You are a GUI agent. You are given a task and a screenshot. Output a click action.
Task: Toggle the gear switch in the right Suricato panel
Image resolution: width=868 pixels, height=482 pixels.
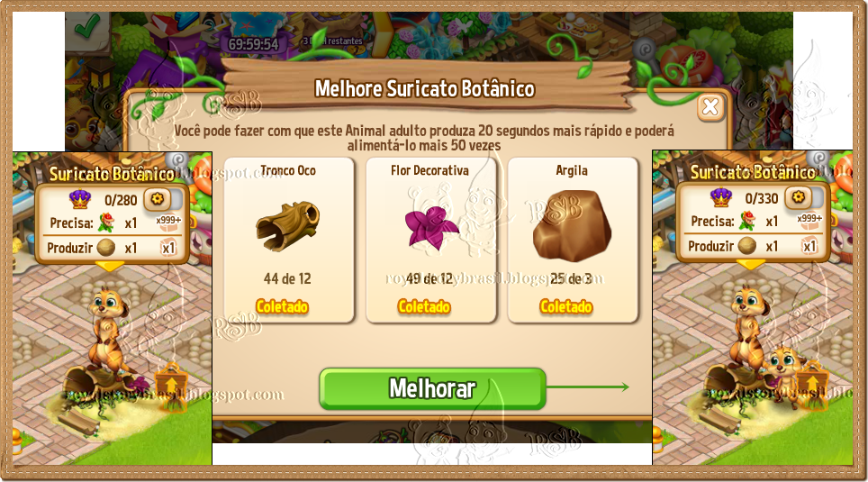804,197
